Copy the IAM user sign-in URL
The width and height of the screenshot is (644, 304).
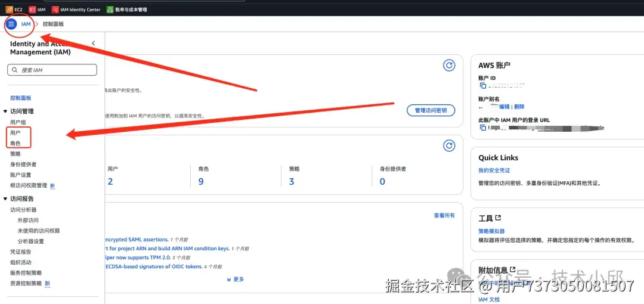tap(483, 128)
